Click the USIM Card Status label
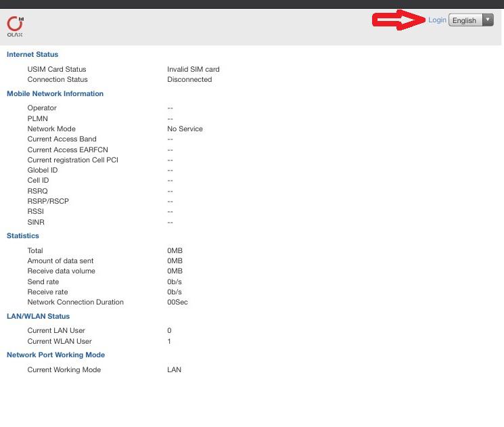The image size is (504, 427). click(x=57, y=69)
